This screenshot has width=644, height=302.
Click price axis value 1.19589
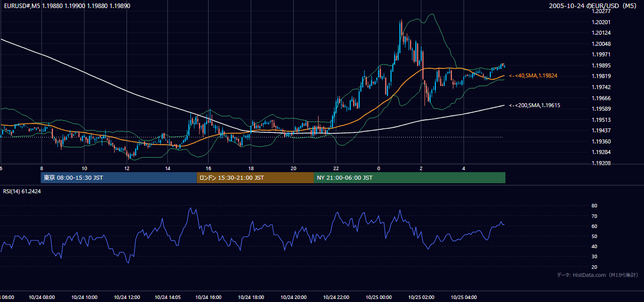point(602,109)
